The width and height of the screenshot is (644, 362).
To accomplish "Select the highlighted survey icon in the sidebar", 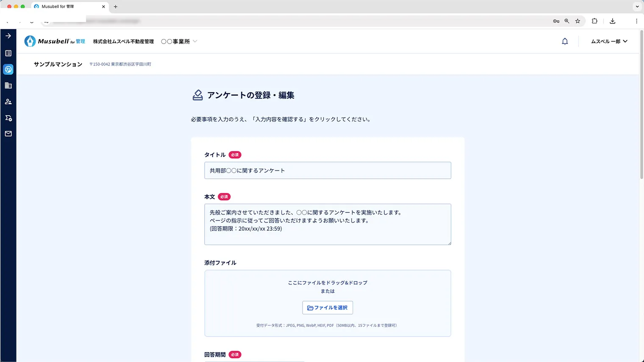I will [x=8, y=69].
